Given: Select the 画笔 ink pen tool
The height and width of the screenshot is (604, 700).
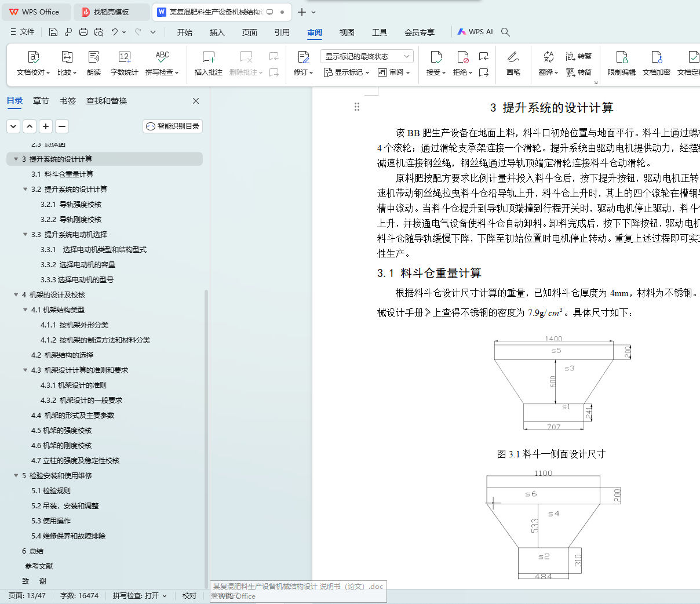Looking at the screenshot, I should click(513, 64).
